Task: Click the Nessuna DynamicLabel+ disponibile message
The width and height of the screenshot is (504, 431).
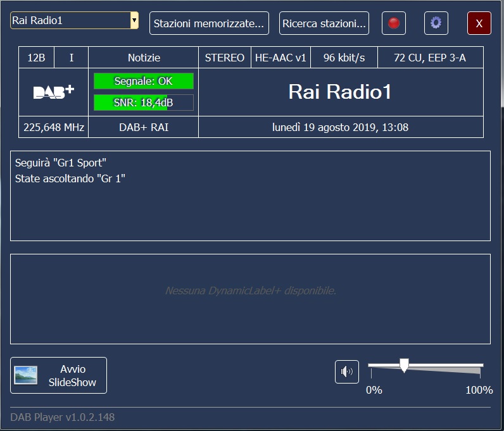Action: pos(250,290)
